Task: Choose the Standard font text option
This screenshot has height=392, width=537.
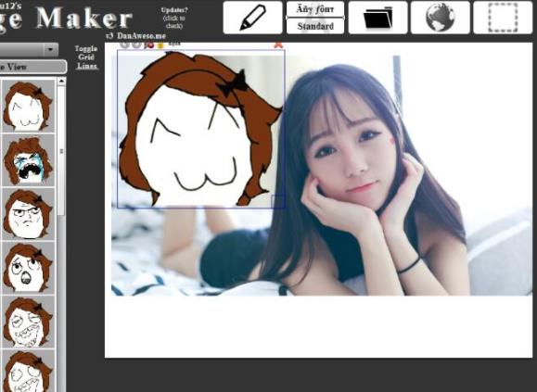Action: pos(315,26)
